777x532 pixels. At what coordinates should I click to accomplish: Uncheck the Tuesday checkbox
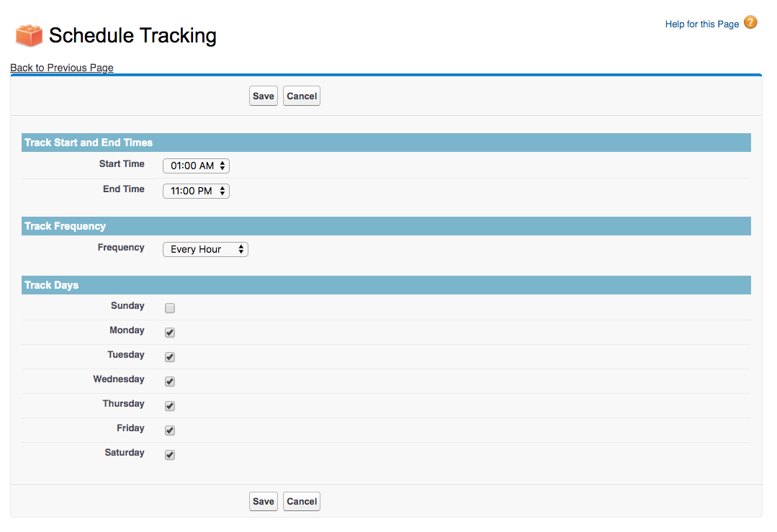point(169,356)
